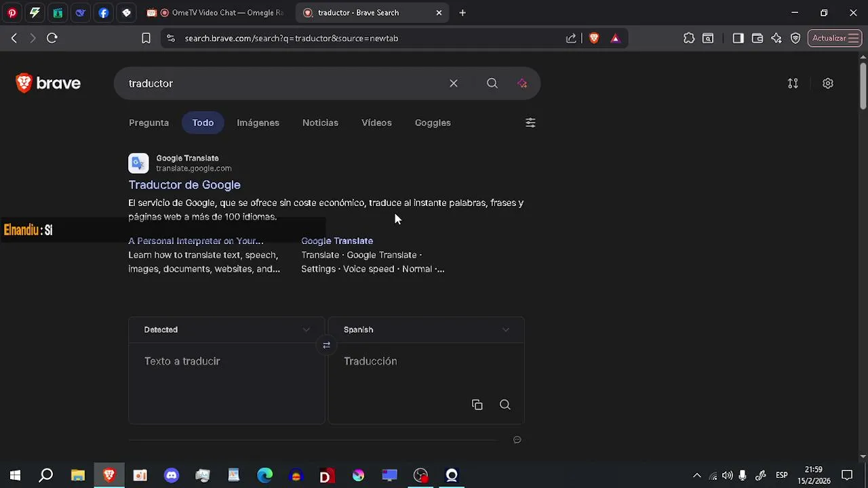Open the Facebook pinned tab
Screen dimensions: 868x488
point(103,12)
